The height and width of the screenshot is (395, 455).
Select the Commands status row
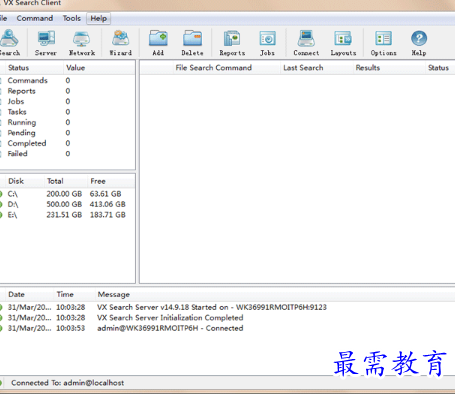coord(67,80)
